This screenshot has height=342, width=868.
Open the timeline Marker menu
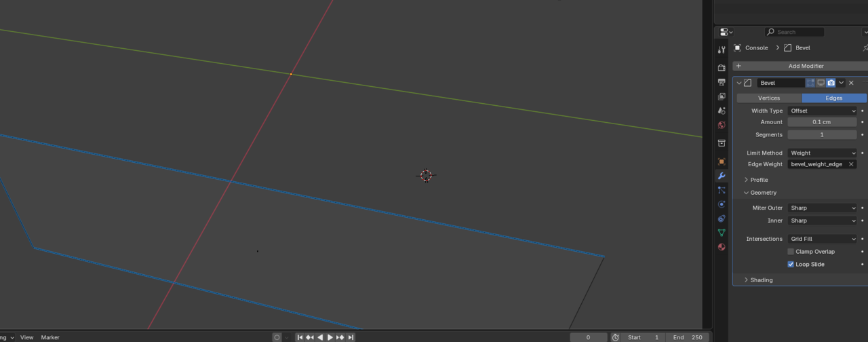(50, 337)
